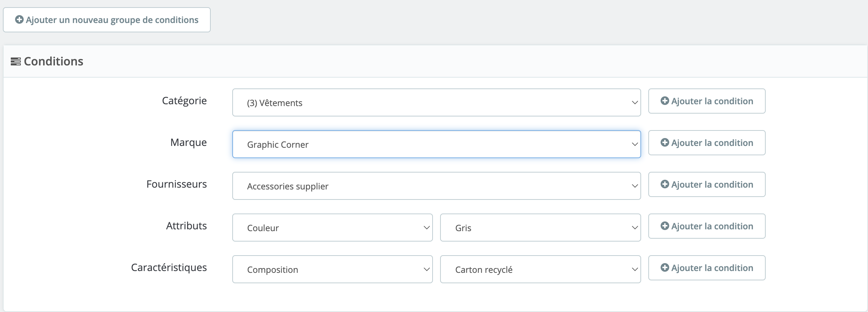Add the Attributs condition
The image size is (868, 312).
[x=707, y=226]
